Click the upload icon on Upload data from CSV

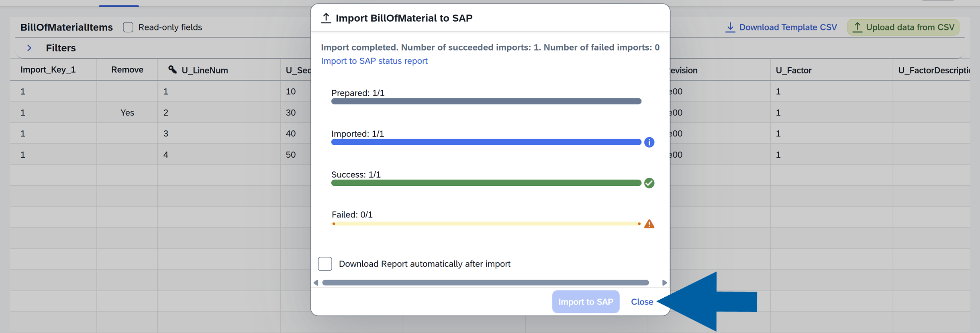[857, 27]
